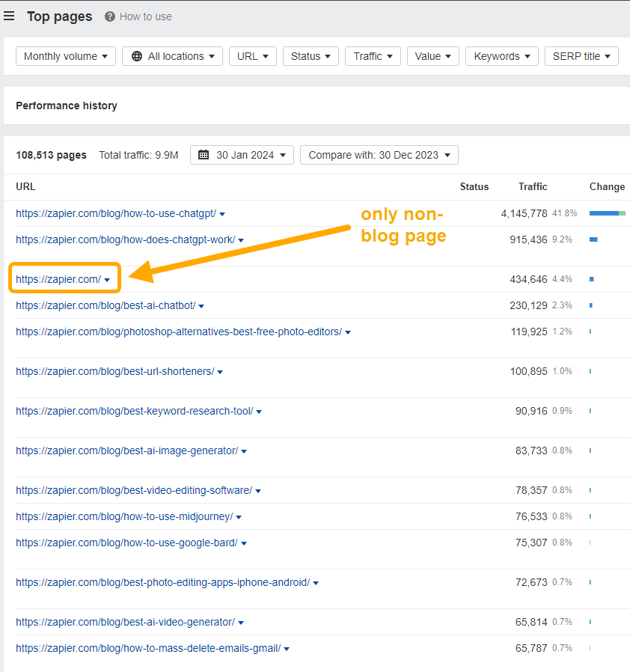
Task: Open the Monthly volume dropdown
Action: (x=65, y=55)
